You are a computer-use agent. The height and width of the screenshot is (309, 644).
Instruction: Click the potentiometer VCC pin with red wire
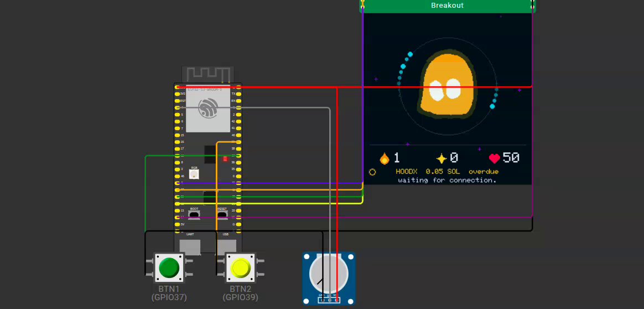(x=337, y=300)
